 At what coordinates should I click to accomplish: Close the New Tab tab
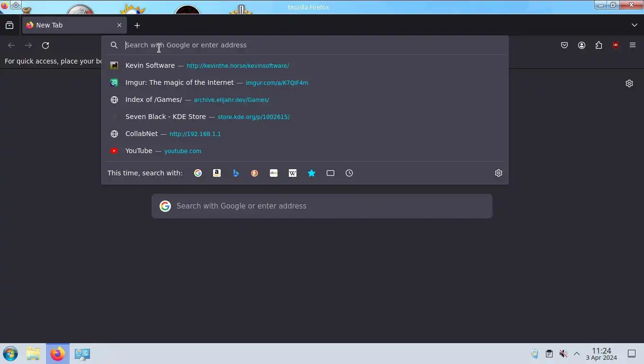(x=119, y=25)
